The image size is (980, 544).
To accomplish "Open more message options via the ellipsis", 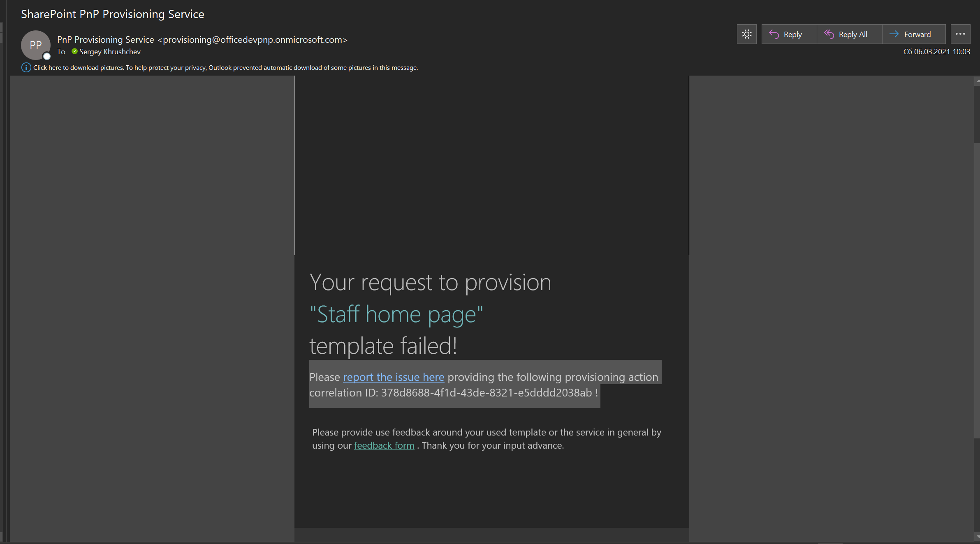I will [960, 34].
